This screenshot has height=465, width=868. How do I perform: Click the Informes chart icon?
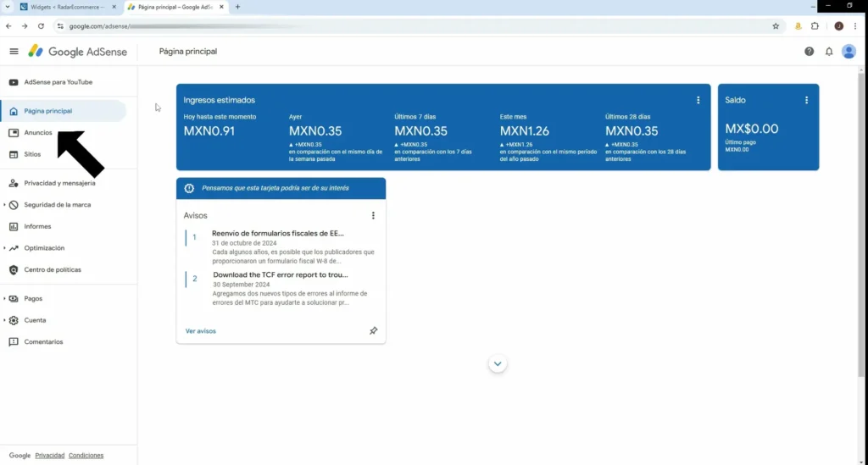point(14,226)
